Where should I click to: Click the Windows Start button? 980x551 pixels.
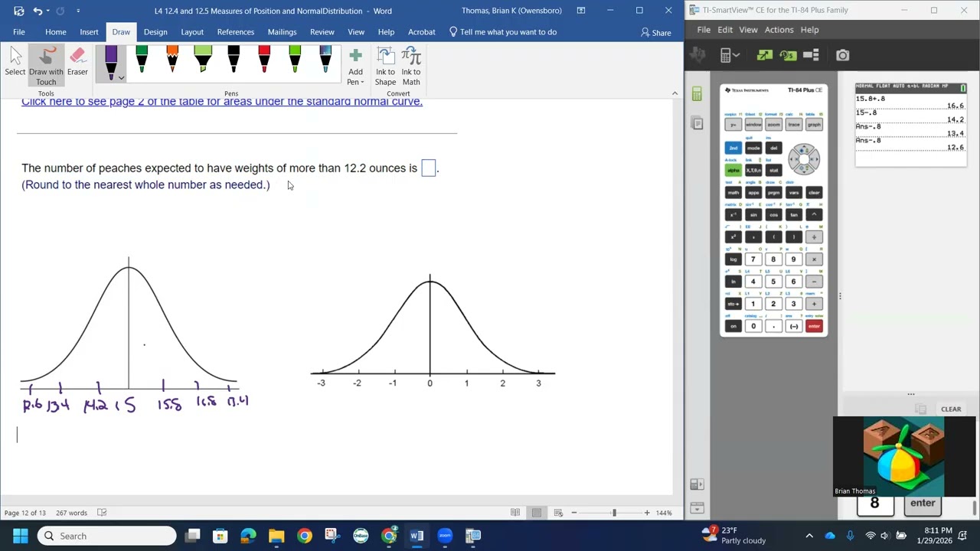click(20, 536)
